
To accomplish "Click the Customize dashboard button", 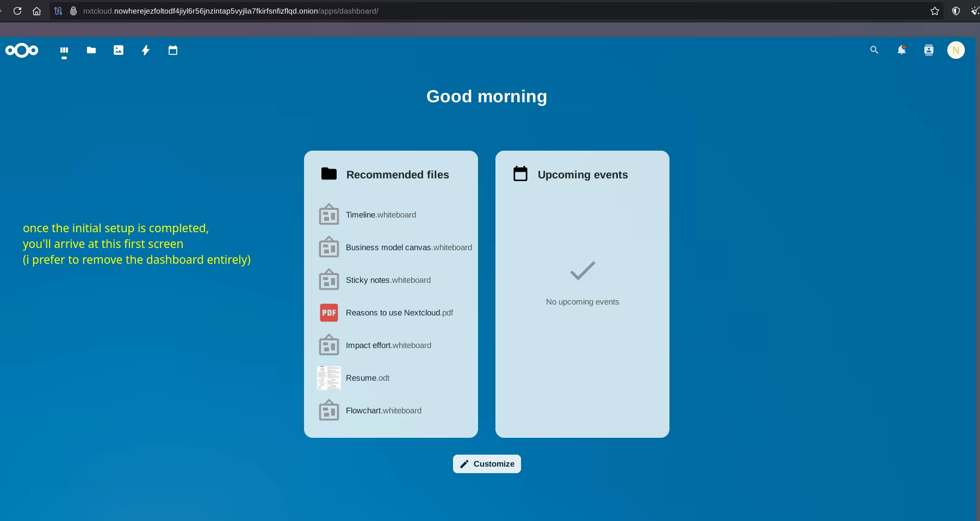I will point(487,464).
